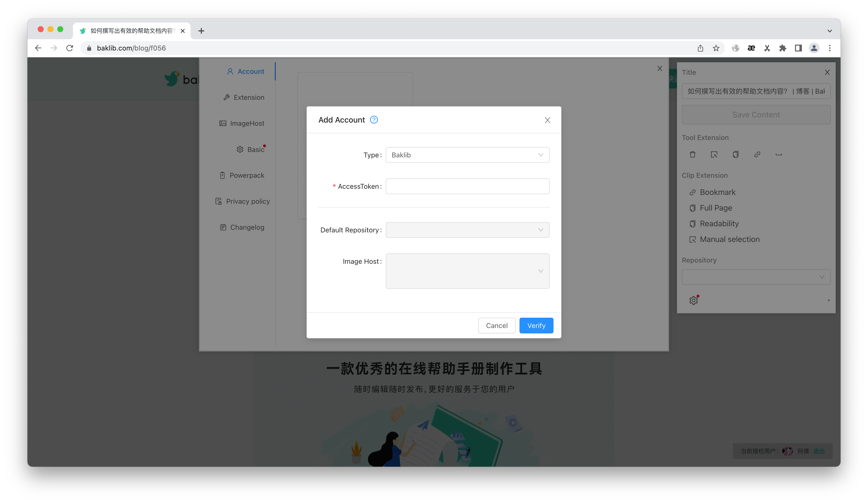The height and width of the screenshot is (503, 868).
Task: Open the Extension settings tab
Action: [244, 97]
